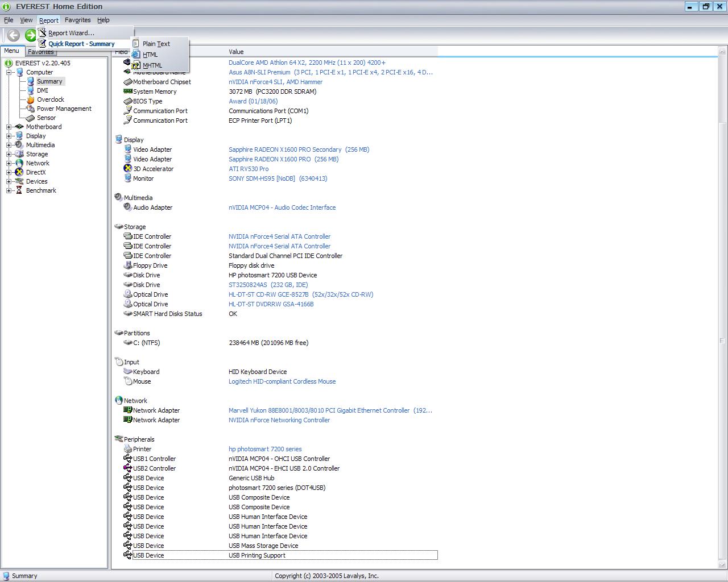Viewport: 728px width, 582px height.
Task: Click the vertical scrollbar thumb grip
Action: (722, 340)
